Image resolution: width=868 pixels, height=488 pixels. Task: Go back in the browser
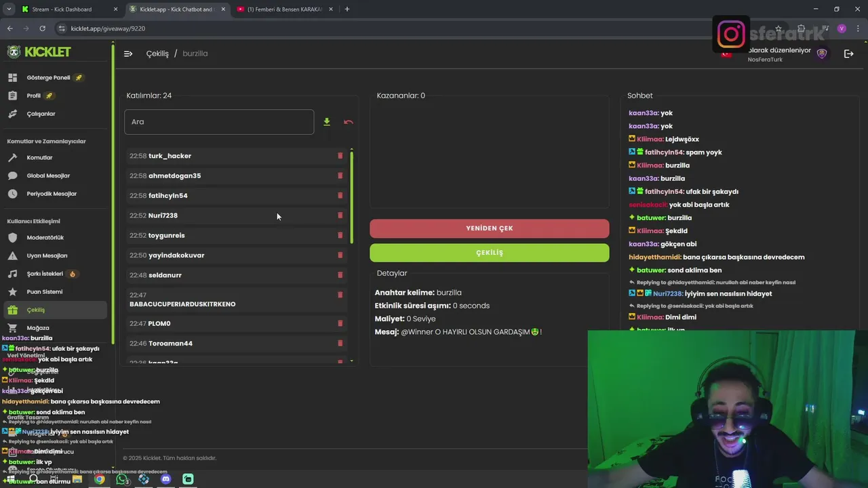[x=9, y=28]
